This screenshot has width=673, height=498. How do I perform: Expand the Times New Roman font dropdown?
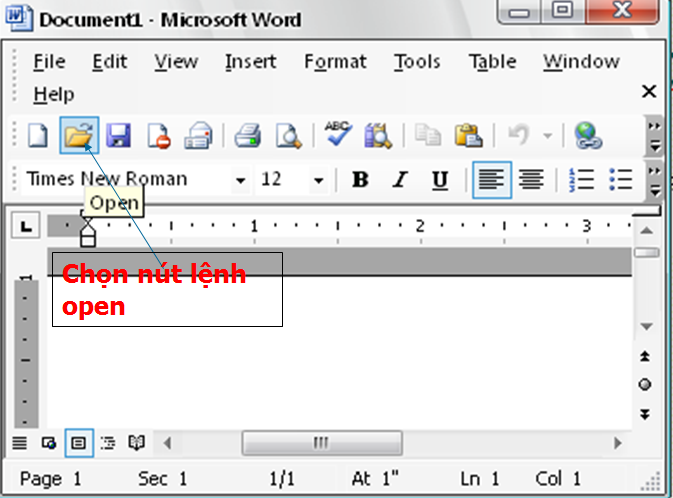click(240, 181)
